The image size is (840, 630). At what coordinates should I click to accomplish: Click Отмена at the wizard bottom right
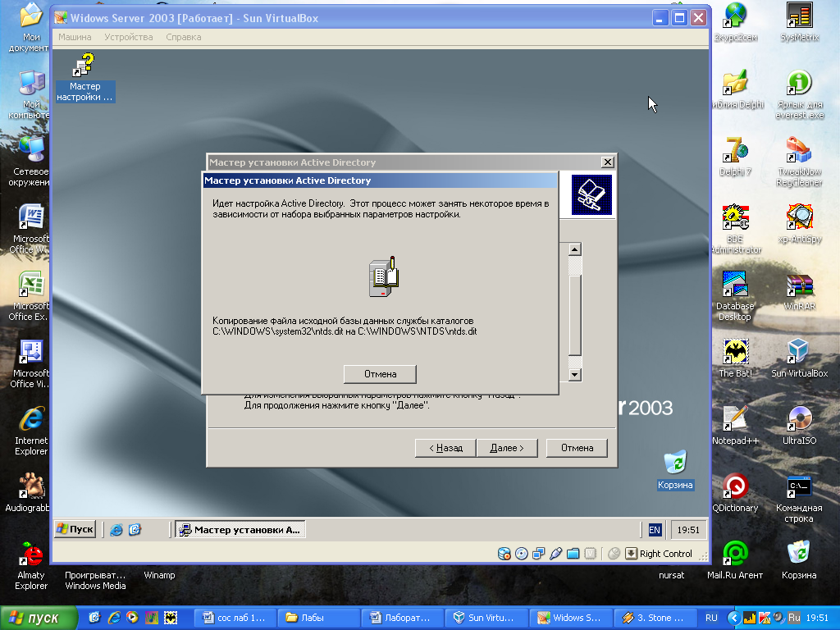click(x=577, y=448)
